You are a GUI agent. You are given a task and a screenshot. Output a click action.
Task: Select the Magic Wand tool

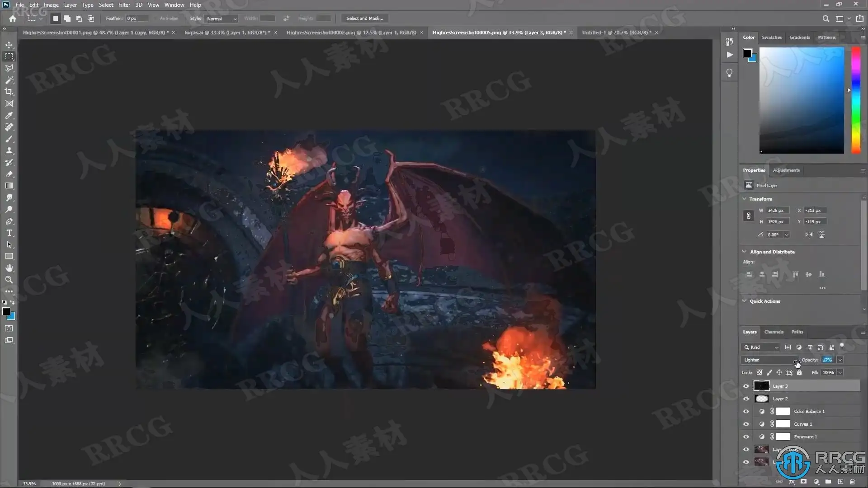[9, 80]
